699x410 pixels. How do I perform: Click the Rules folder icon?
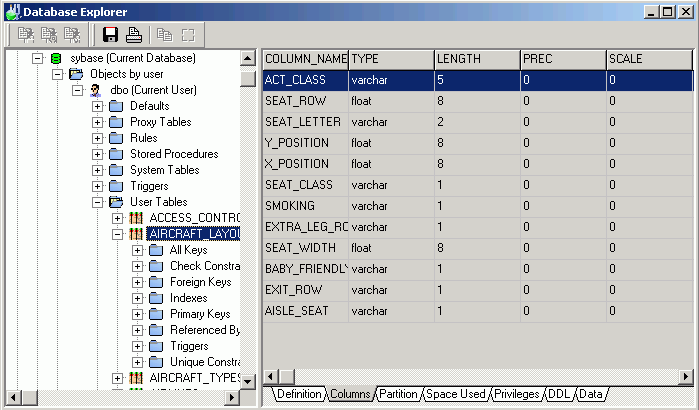coord(116,138)
